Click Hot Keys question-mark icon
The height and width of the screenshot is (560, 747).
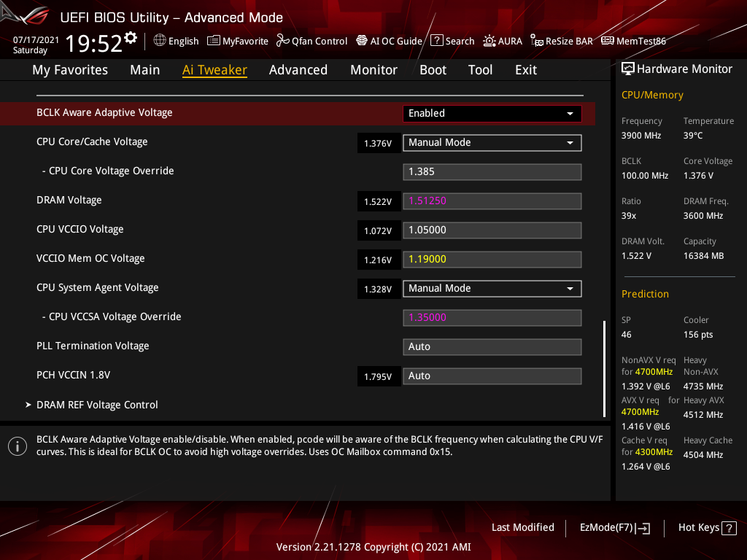[x=729, y=528]
